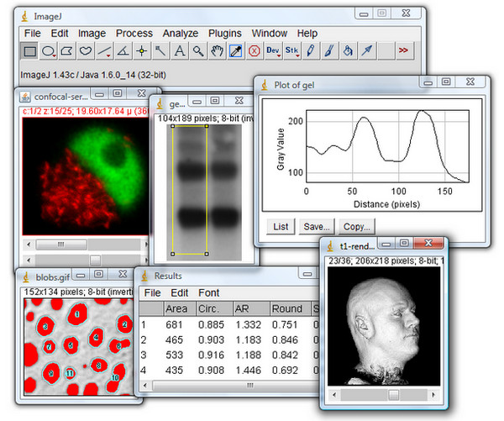
Task: Select the Flood fill bucket tool
Action: pos(348,51)
